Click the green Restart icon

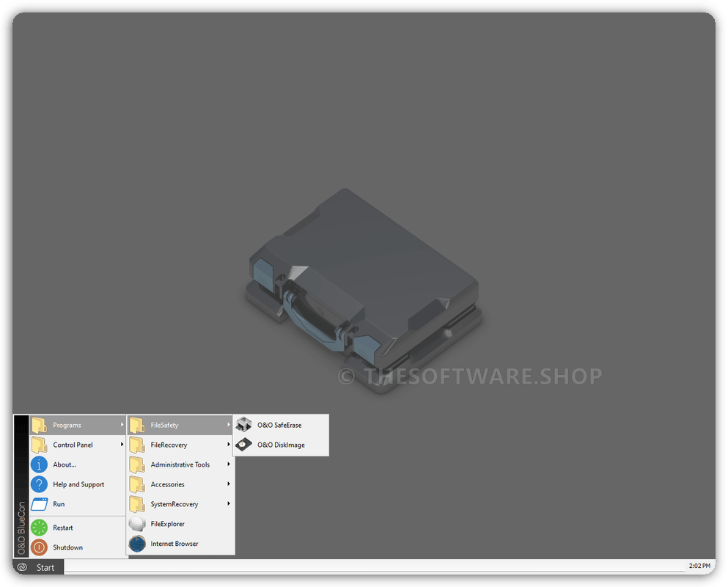[x=39, y=528]
